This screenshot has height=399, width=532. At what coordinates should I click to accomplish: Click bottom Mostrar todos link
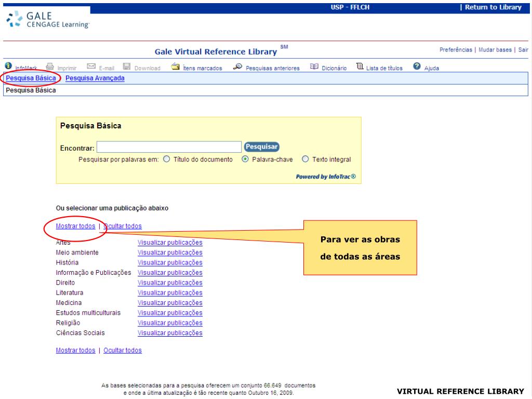[x=76, y=350]
